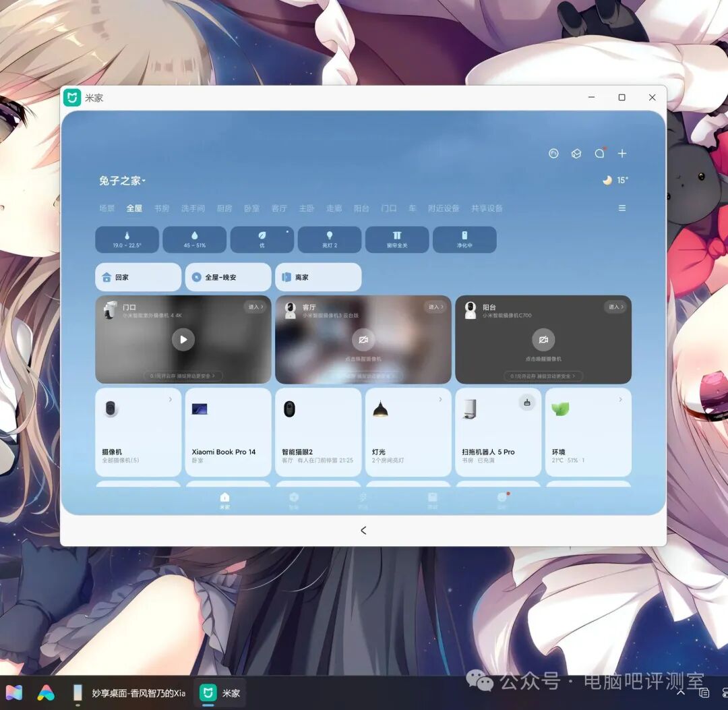Open the room list hamburger menu
Image resolution: width=728 pixels, height=710 pixels.
(x=621, y=208)
